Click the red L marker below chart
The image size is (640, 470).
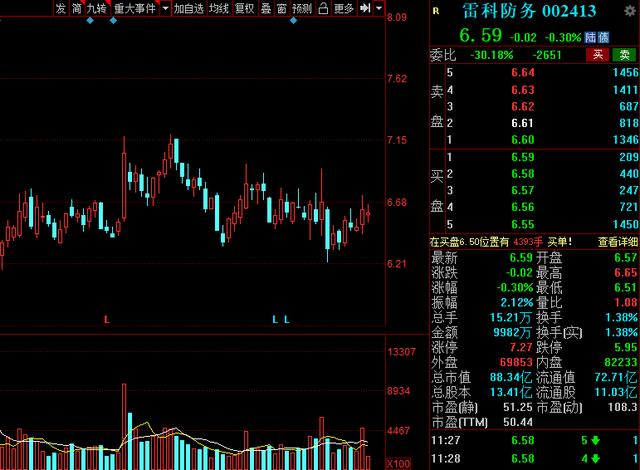tap(107, 319)
